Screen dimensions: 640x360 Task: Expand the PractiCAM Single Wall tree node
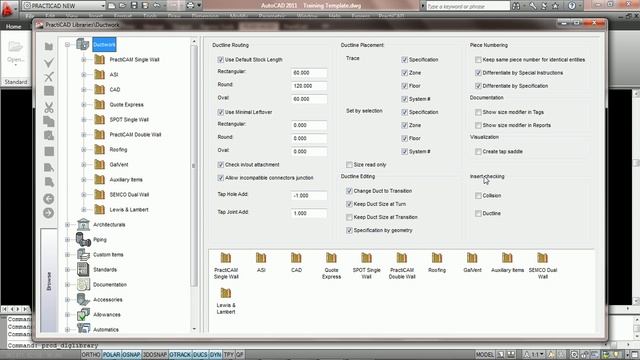[84, 60]
